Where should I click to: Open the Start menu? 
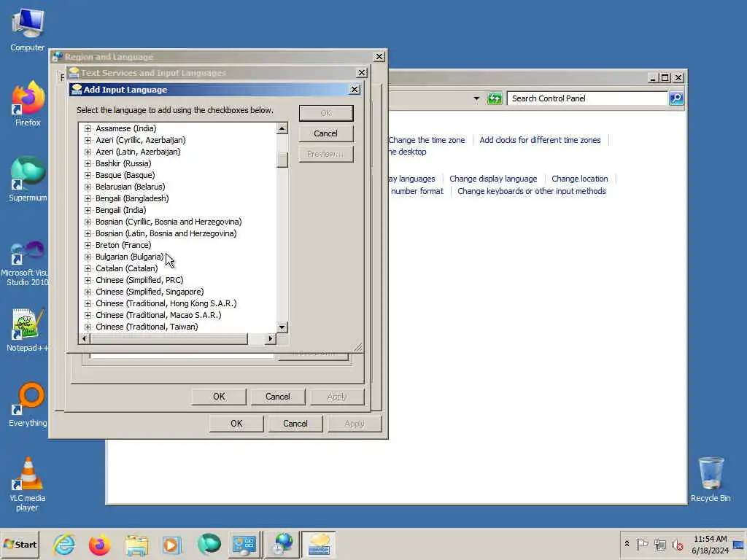coord(20,545)
